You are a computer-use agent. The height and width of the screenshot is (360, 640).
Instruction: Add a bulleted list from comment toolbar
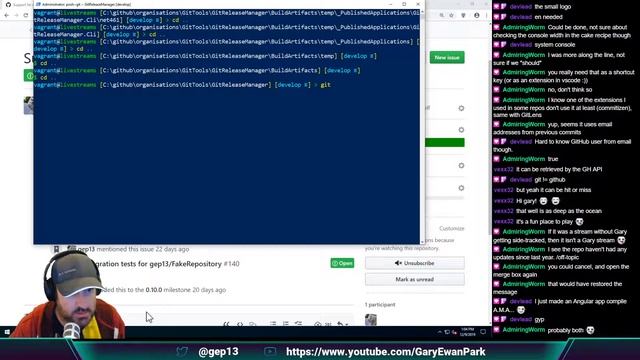tap(273, 324)
